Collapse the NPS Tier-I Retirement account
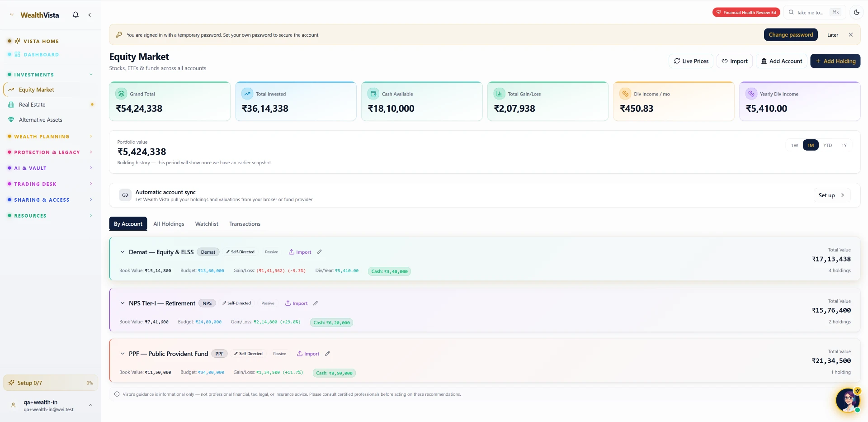The width and height of the screenshot is (868, 422). point(122,303)
